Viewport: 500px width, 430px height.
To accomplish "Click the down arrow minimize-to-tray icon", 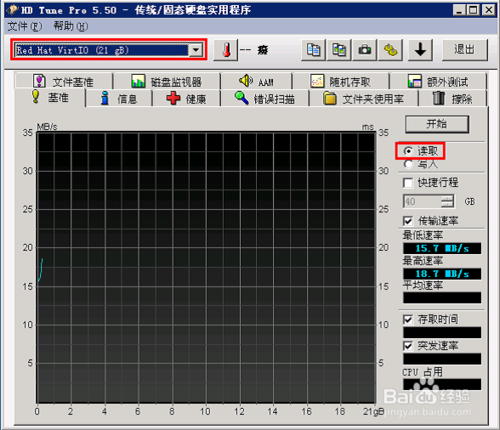I will coord(420,50).
